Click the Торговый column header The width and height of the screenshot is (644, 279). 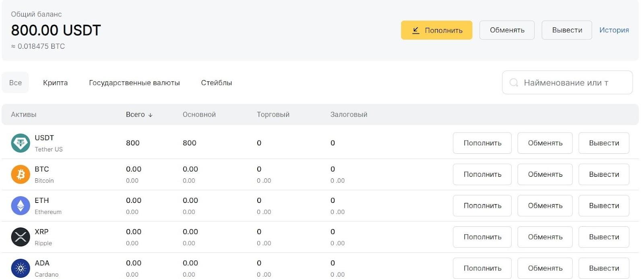tap(273, 115)
